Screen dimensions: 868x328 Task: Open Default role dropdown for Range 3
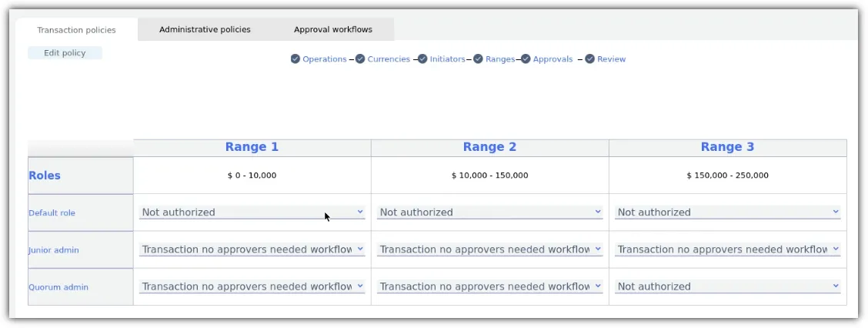pyautogui.click(x=727, y=213)
